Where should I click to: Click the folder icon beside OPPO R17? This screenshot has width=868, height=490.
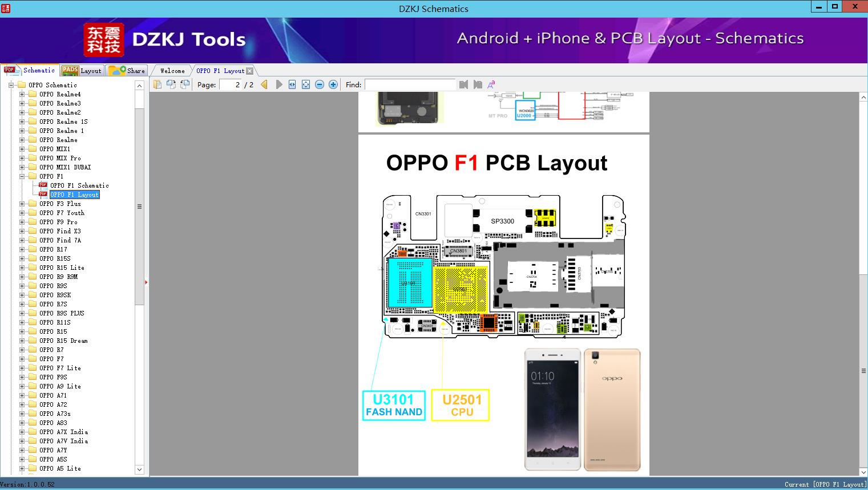coord(33,249)
